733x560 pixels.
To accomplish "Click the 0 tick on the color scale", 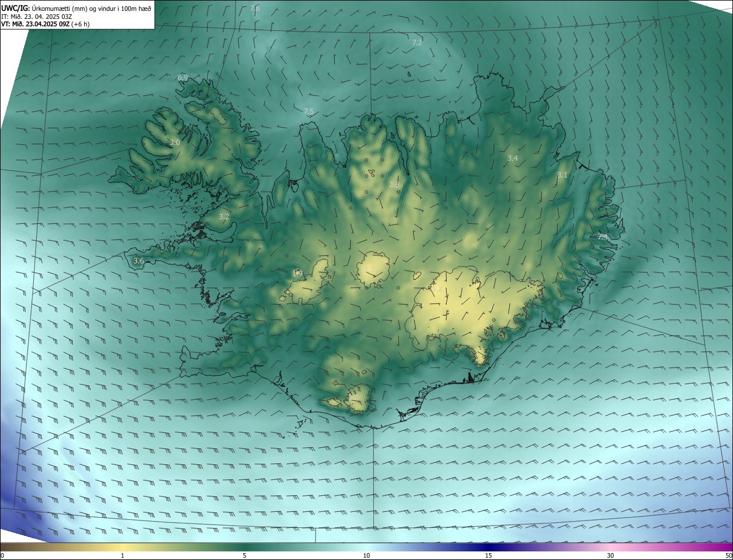I will (x=2, y=556).
